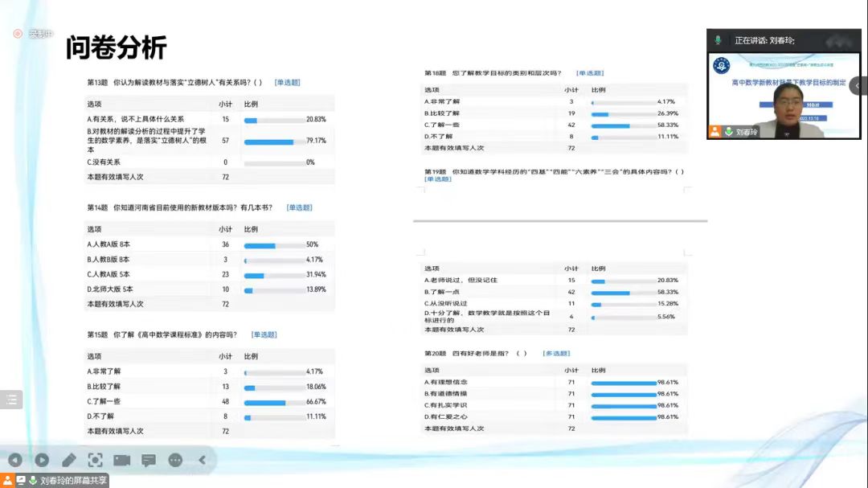Click the 多选题 link for question 20

tap(556, 353)
